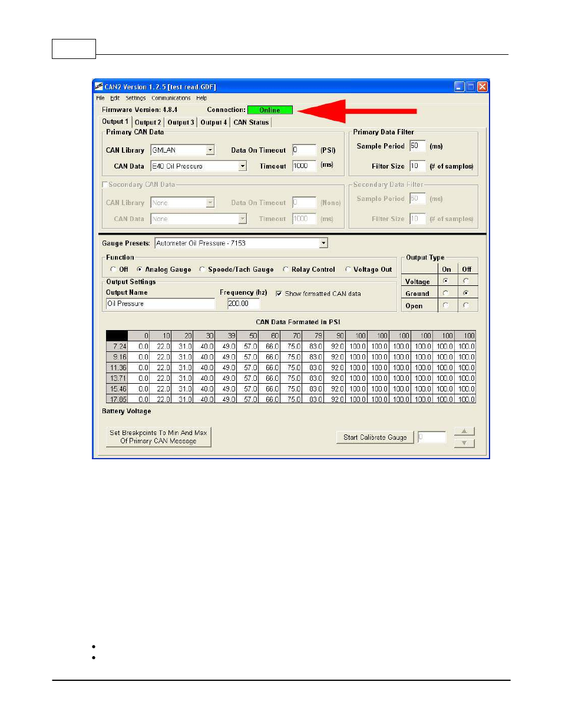Viewport: 562px width, 728px height.
Task: Close the CAN2 window
Action: pos(482,87)
